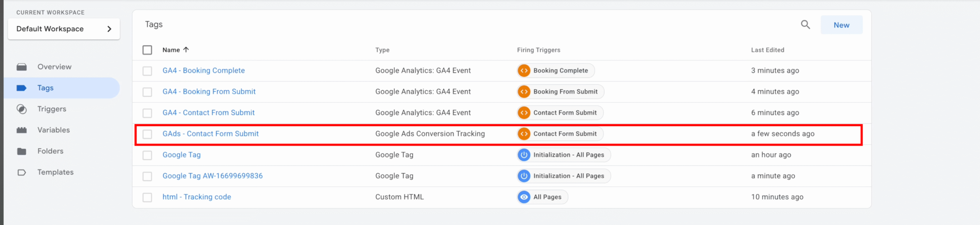
Task: Open the html - Tracking code tag
Action: 197,197
